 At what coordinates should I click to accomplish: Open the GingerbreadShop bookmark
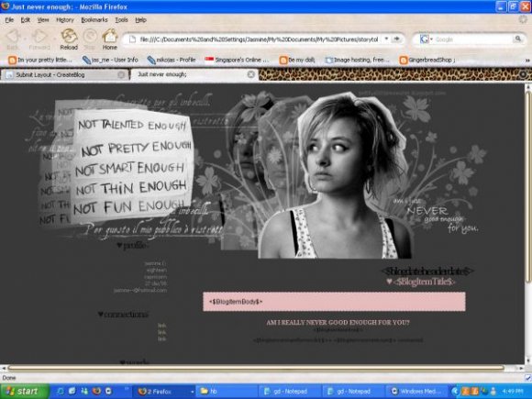[427, 60]
